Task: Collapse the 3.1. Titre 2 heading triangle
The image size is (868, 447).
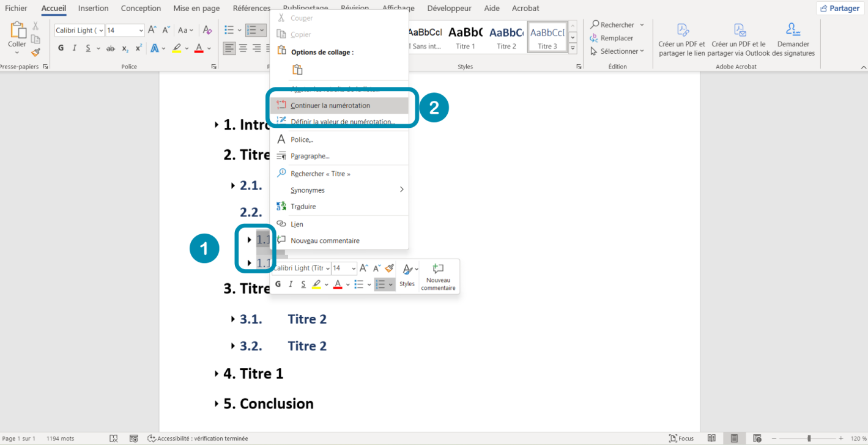Action: 233,319
